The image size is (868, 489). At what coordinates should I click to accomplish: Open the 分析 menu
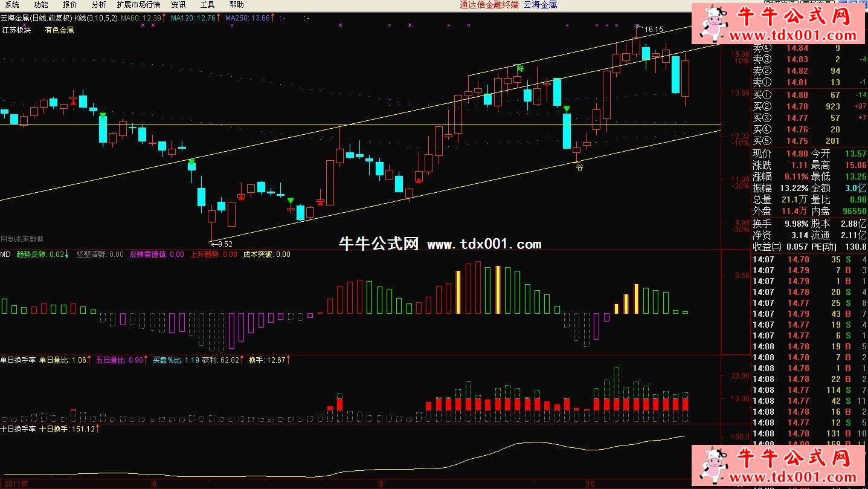pyautogui.click(x=98, y=5)
